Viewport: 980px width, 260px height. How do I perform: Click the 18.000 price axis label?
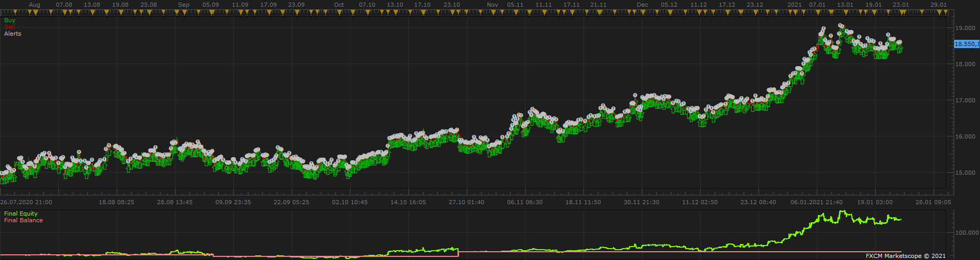[x=965, y=64]
